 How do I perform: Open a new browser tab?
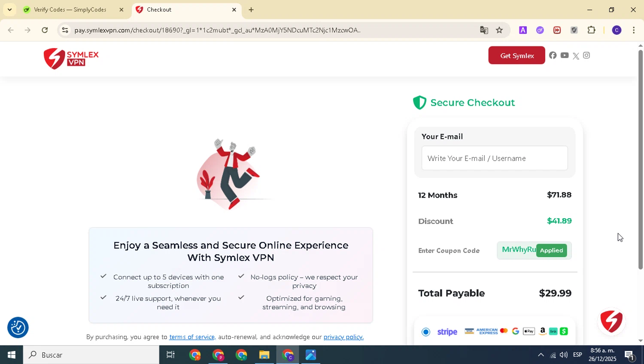[251, 9]
